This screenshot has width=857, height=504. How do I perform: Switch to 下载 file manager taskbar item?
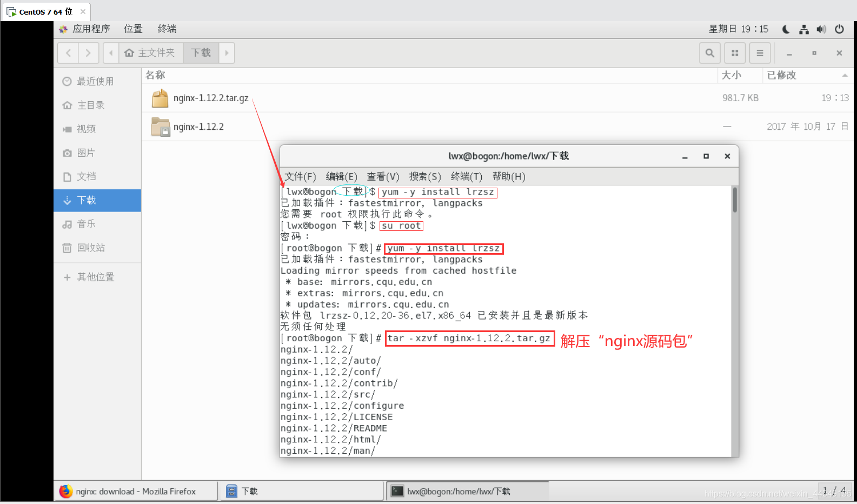point(302,491)
